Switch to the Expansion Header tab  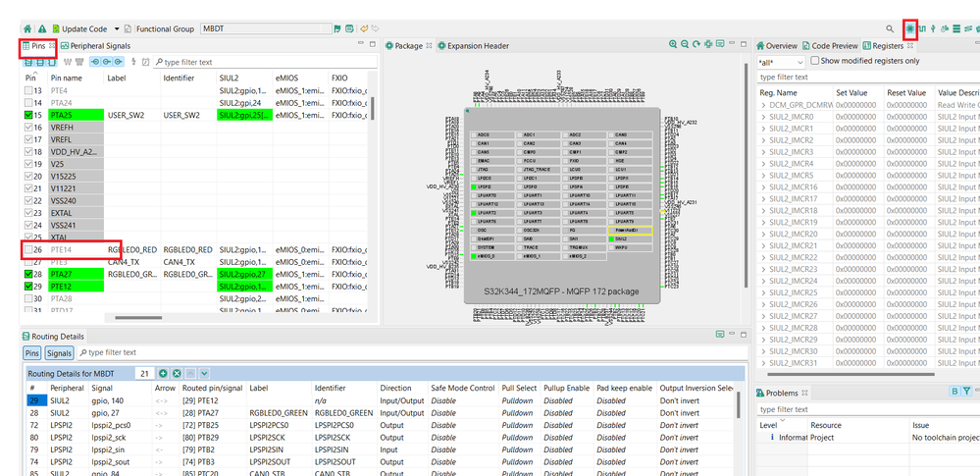(x=473, y=46)
